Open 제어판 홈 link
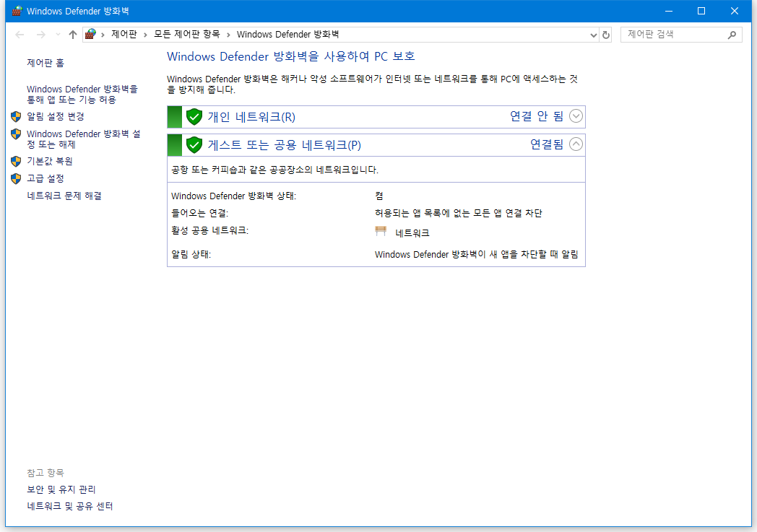The width and height of the screenshot is (757, 532). 46,63
